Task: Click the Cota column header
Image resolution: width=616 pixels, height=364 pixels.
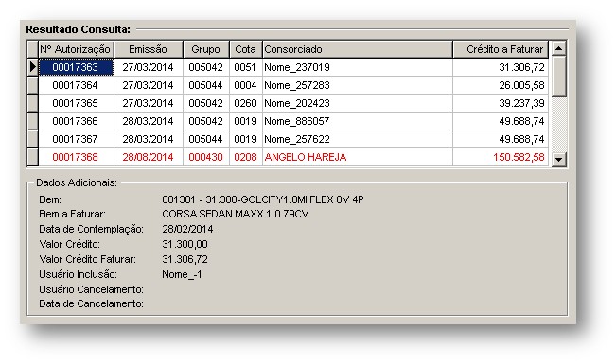Action: pos(245,49)
